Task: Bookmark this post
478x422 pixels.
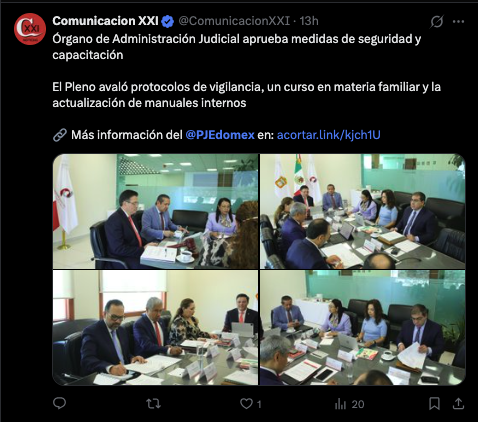Action: [434, 404]
